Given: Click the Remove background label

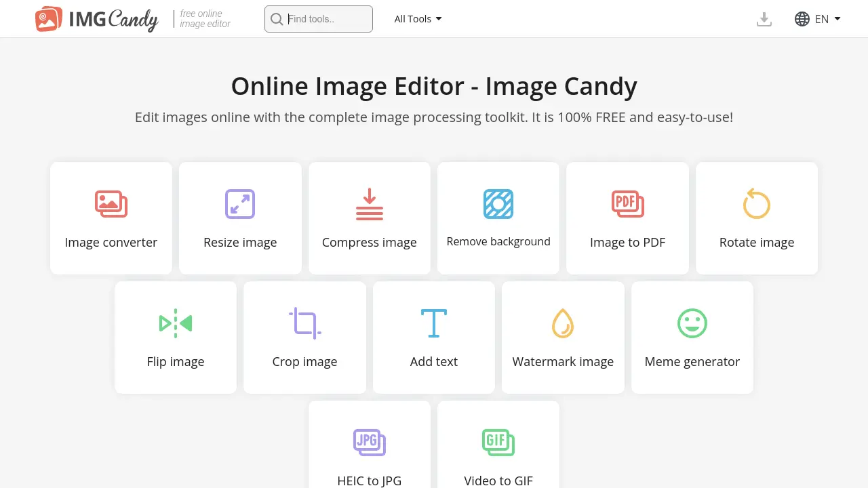Looking at the screenshot, I should pyautogui.click(x=498, y=242).
